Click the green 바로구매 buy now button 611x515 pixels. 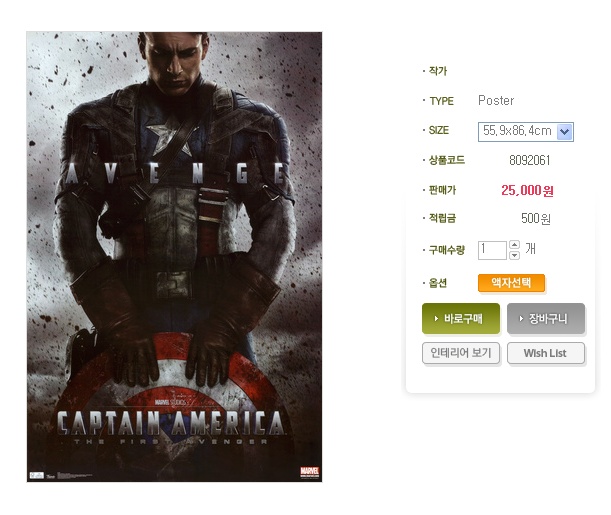[x=461, y=319]
